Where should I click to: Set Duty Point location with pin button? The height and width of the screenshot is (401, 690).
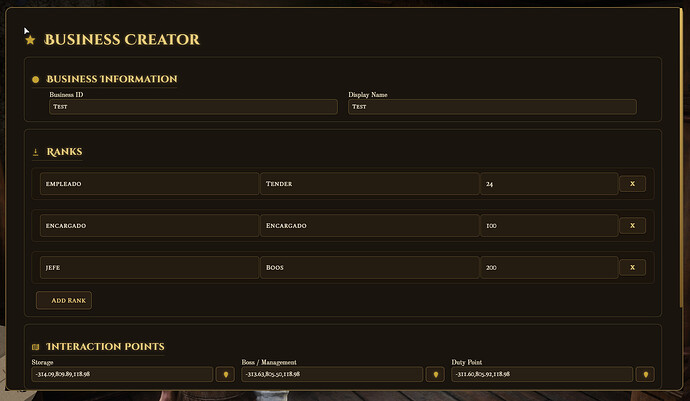pyautogui.click(x=645, y=375)
